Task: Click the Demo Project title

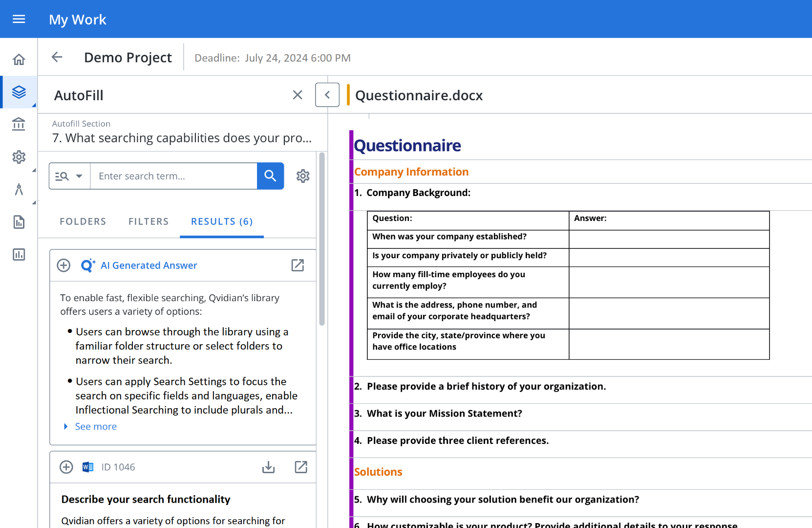Action: (x=128, y=58)
